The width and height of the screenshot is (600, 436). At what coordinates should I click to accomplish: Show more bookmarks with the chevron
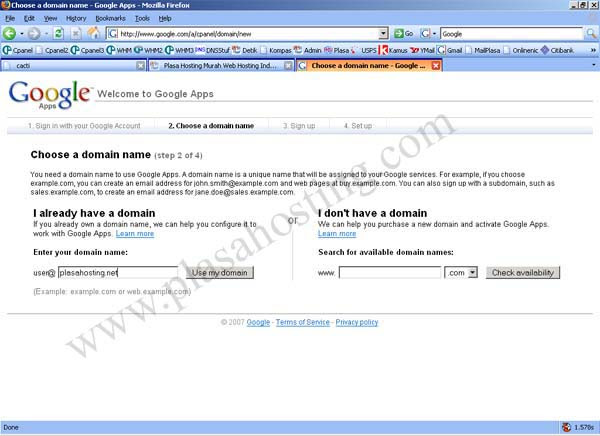[593, 50]
